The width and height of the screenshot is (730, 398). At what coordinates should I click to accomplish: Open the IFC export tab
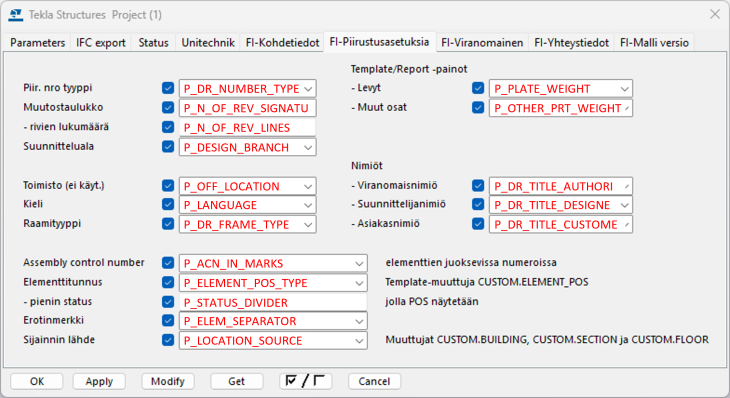coord(101,42)
